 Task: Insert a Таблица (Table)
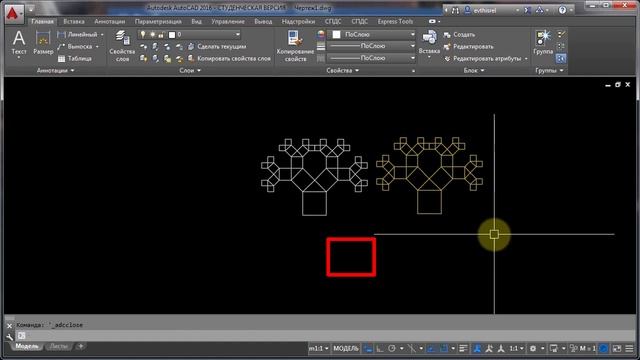point(75,58)
